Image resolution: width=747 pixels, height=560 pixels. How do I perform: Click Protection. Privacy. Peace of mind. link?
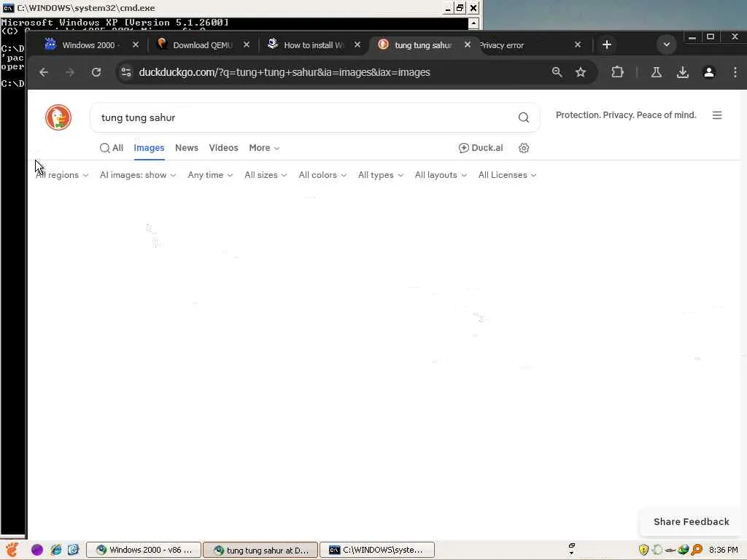626,115
